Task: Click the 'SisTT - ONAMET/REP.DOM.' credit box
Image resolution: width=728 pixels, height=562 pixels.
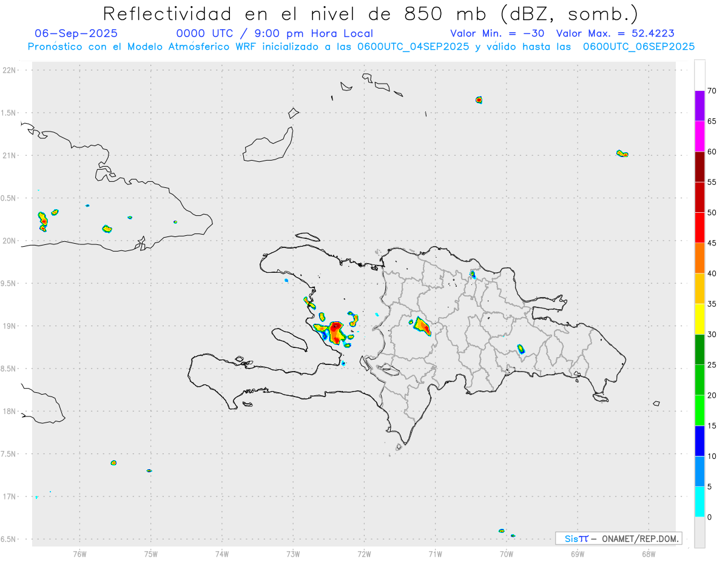Action: tap(619, 538)
